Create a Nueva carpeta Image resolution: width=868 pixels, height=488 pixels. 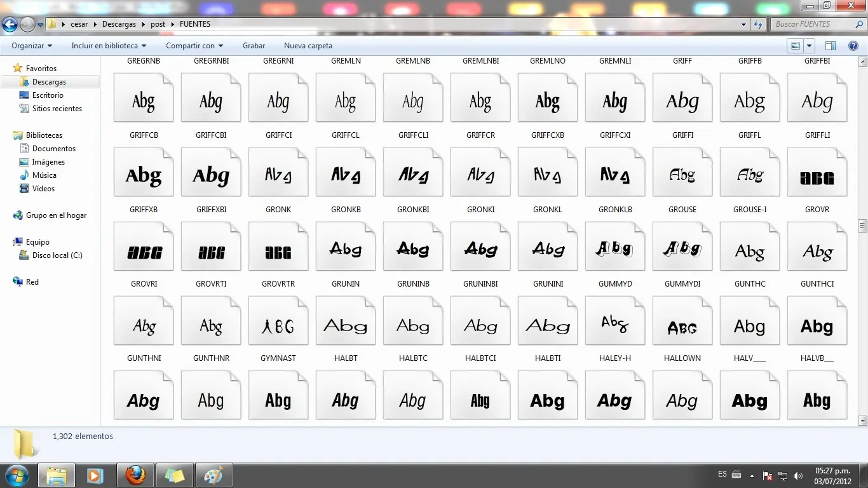point(308,46)
